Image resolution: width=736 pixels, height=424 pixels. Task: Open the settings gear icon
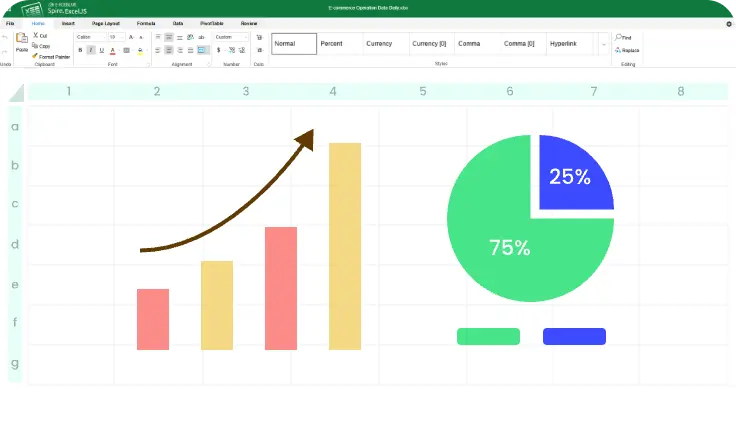pos(728,23)
